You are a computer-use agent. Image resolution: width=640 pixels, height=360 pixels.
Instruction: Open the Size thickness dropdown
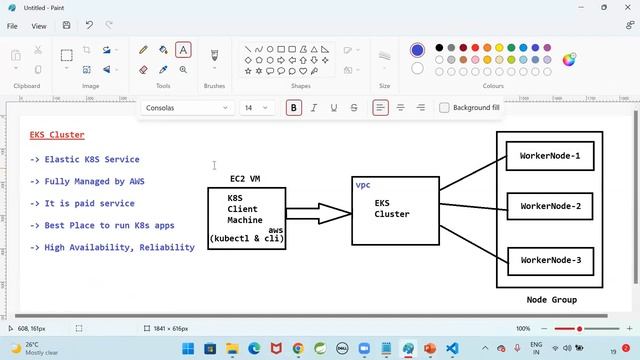coord(384,59)
